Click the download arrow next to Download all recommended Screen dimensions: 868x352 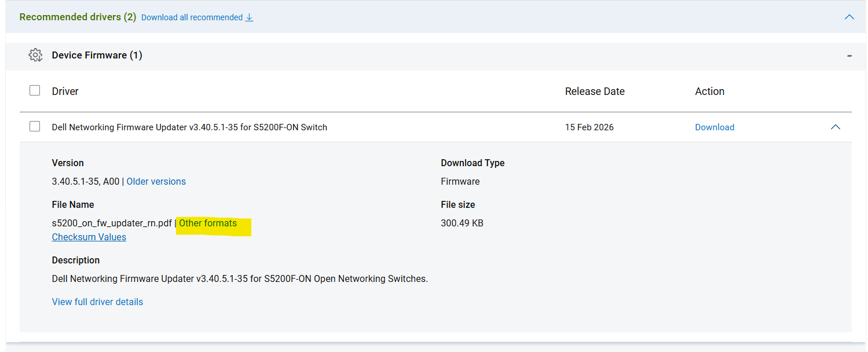click(x=250, y=17)
